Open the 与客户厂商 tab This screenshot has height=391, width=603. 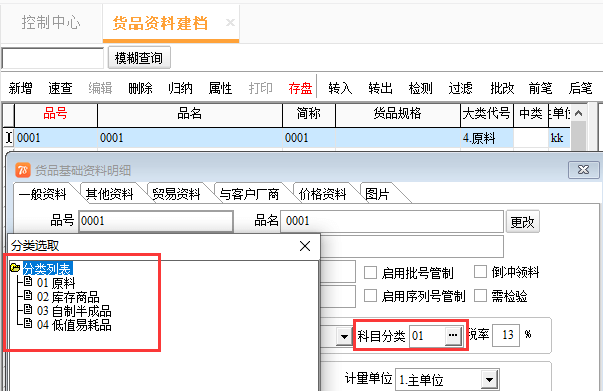click(249, 194)
